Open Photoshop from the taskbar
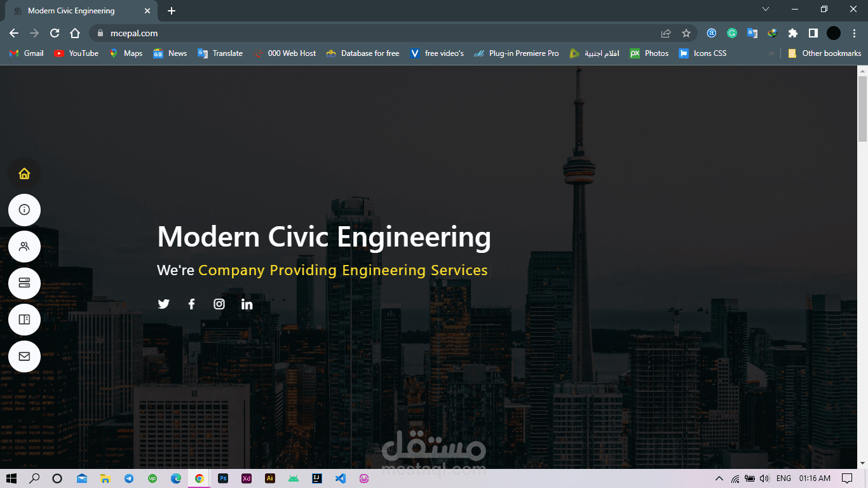Screen dimensions: 868x488 tap(223, 478)
